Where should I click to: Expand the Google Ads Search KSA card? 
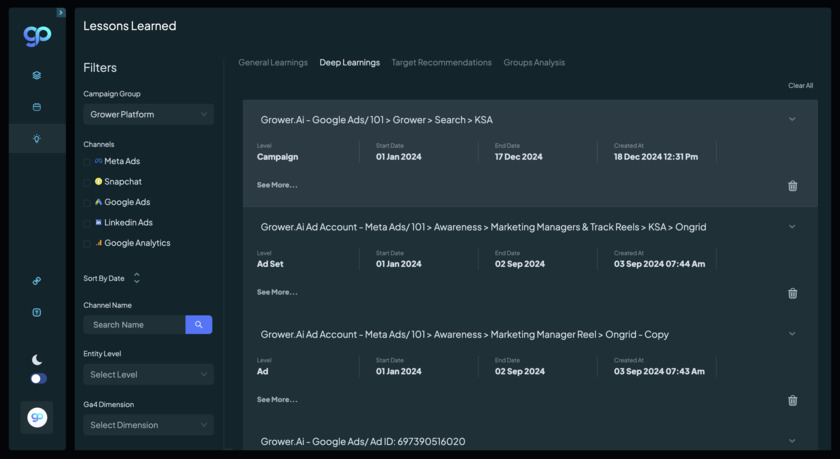tap(792, 120)
